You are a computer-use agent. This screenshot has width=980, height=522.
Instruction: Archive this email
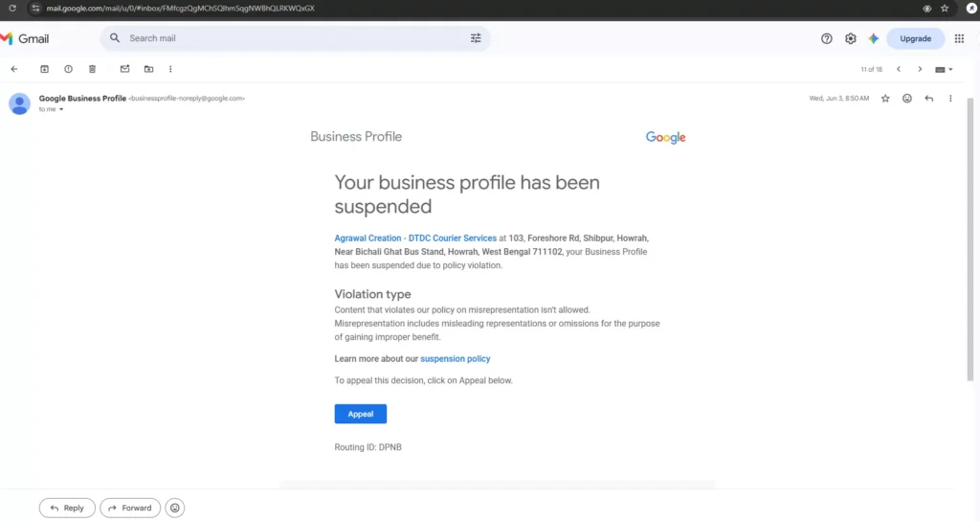pyautogui.click(x=44, y=69)
